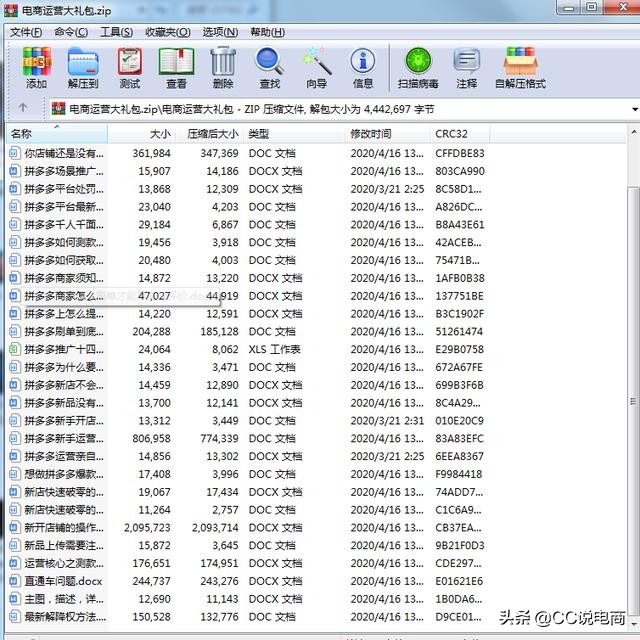Click the 删除 (Delete) trash icon
The image size is (640, 640).
point(223,62)
